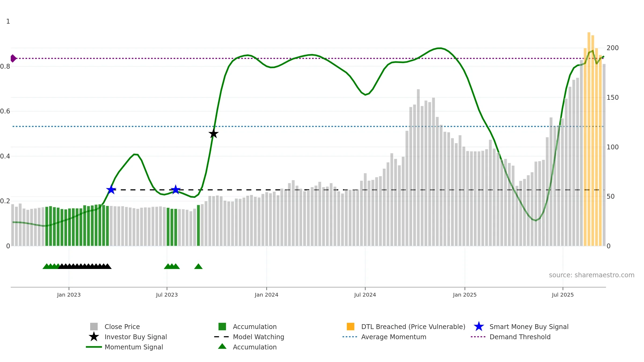Click the gray Close Price legend swatch
This screenshot has width=644, height=362.
pyautogui.click(x=94, y=327)
